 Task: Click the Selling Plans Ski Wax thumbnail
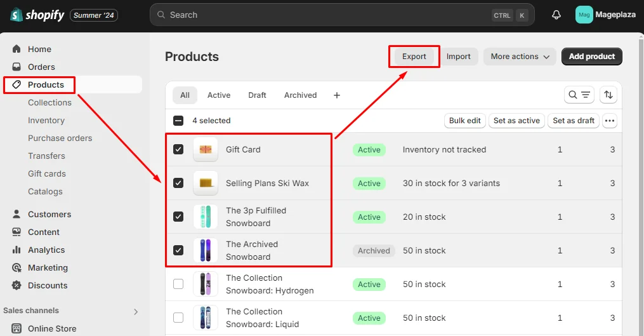(x=206, y=183)
